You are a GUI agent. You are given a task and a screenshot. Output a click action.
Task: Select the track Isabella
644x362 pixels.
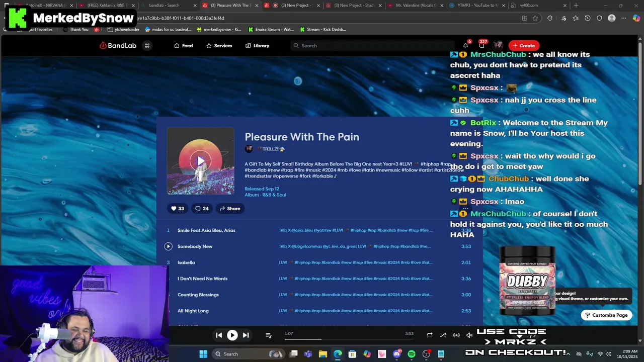(x=186, y=262)
